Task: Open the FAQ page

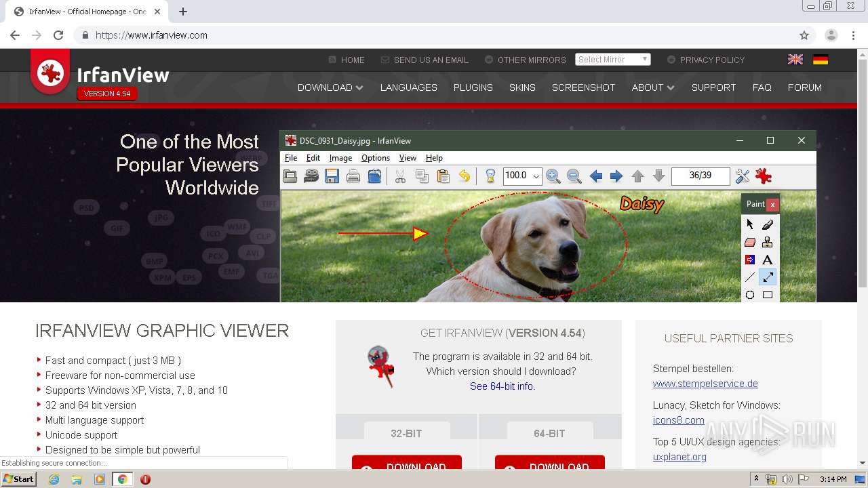Action: coord(762,87)
